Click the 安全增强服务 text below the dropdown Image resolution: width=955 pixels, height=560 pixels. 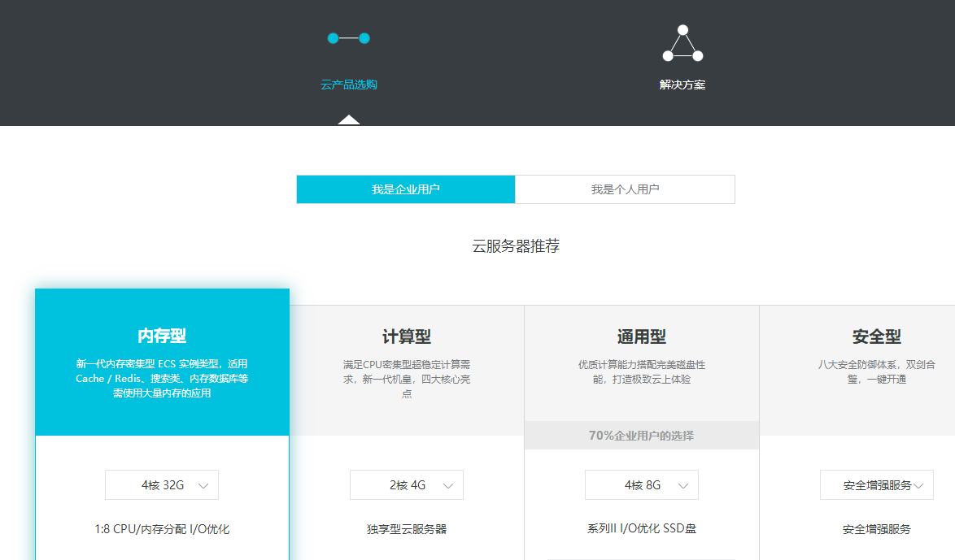point(877,529)
